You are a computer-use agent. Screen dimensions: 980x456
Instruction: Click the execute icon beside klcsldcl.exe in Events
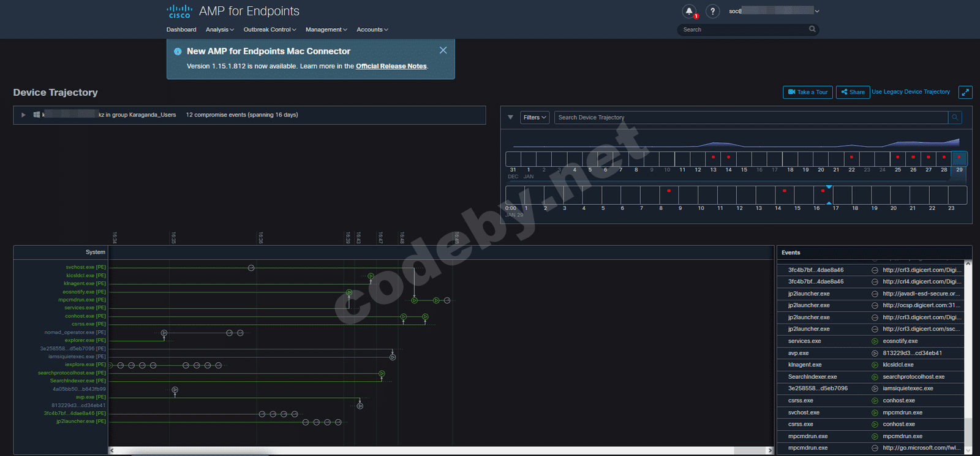click(x=875, y=365)
